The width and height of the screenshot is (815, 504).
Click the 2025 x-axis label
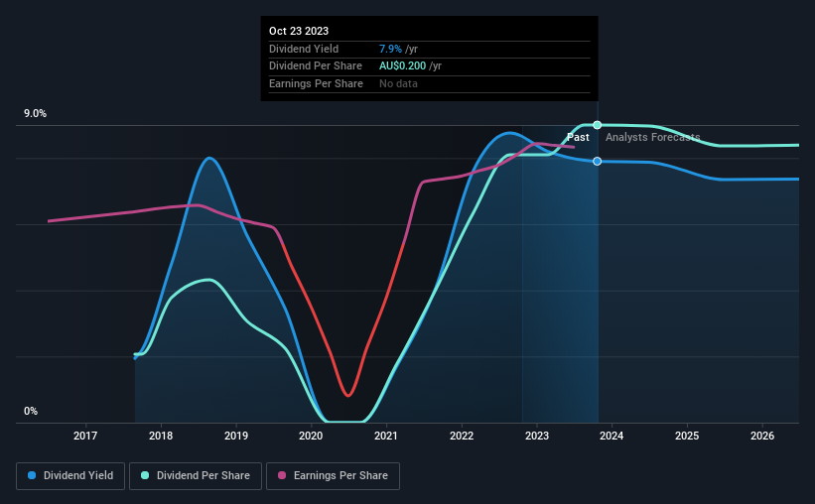[x=687, y=436]
